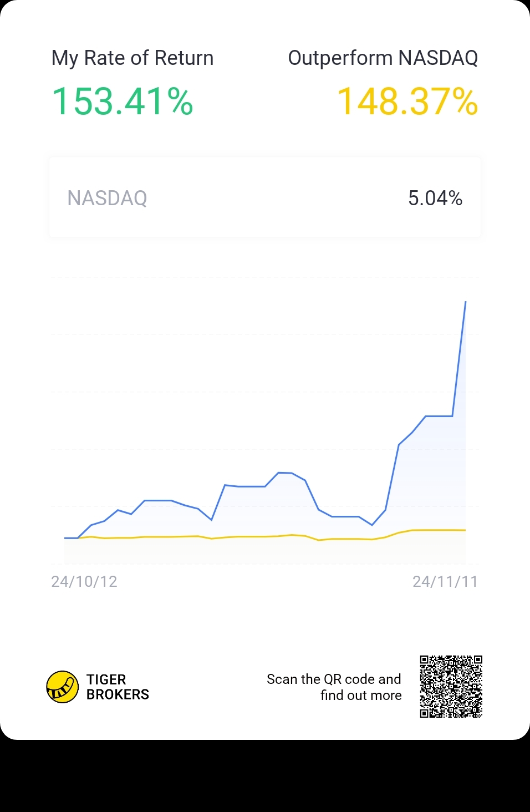Select the My Rate of Return label
This screenshot has height=812, width=530.
[x=132, y=58]
